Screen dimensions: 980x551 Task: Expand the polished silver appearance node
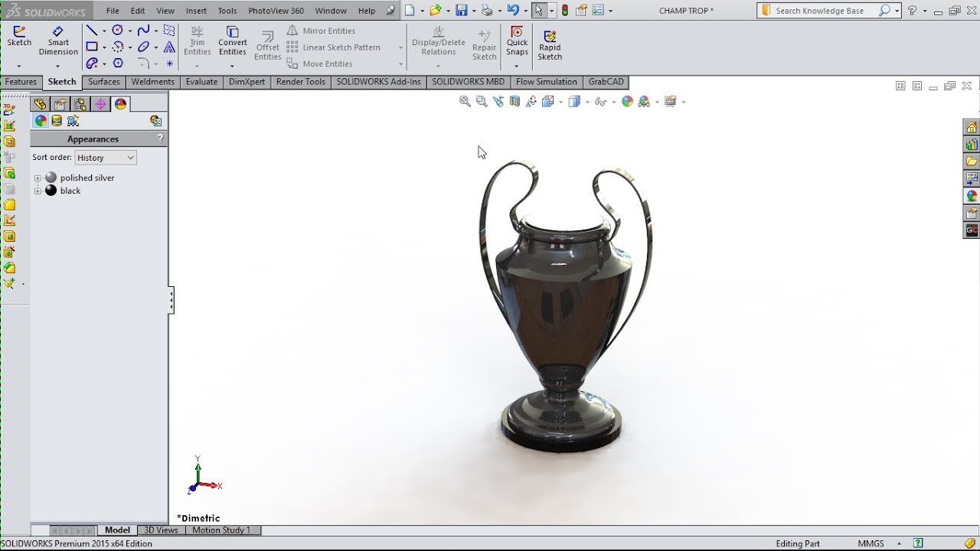(x=38, y=178)
